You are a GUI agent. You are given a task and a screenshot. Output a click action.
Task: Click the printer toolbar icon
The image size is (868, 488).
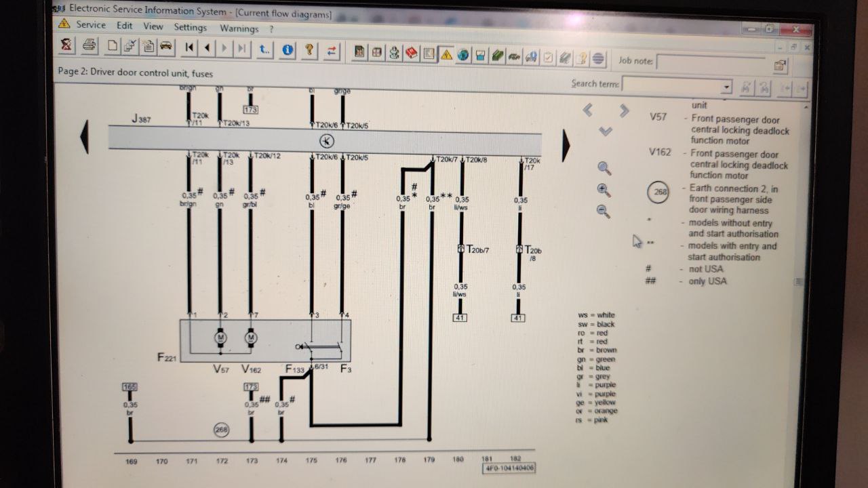(89, 45)
